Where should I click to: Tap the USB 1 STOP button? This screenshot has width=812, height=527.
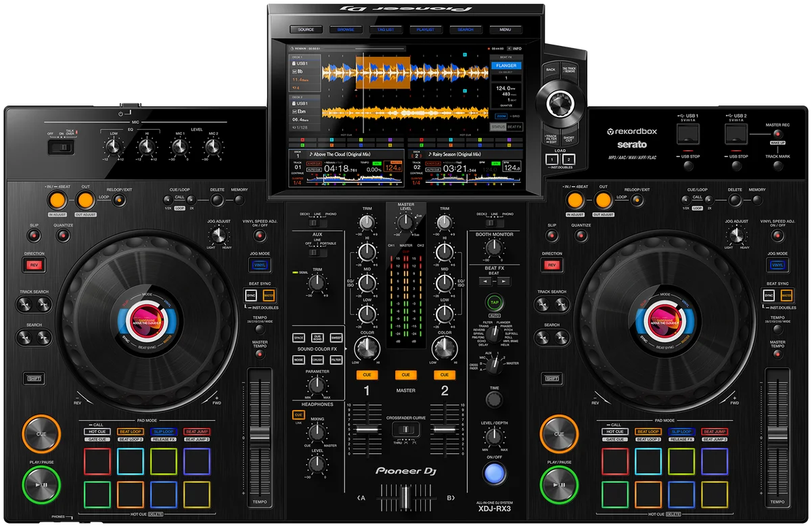click(x=688, y=166)
